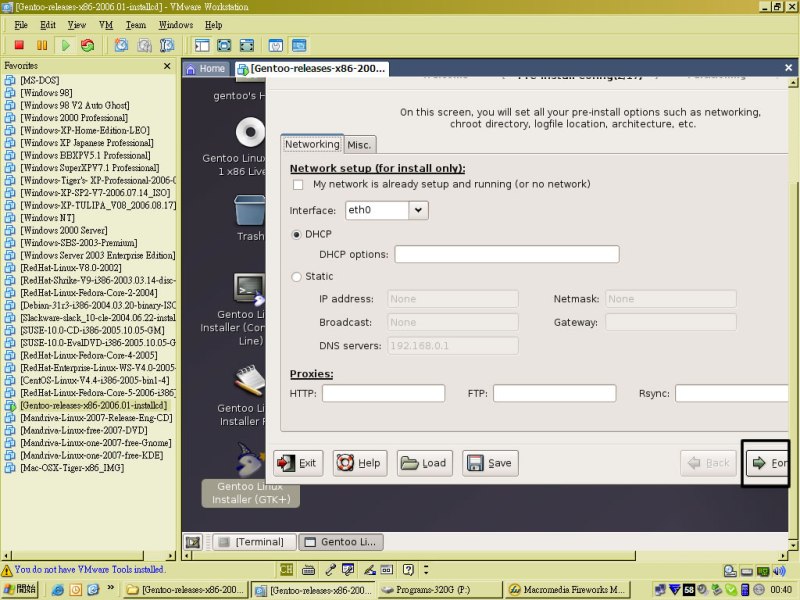Select the Networking tab
The image size is (800, 600).
[312, 144]
